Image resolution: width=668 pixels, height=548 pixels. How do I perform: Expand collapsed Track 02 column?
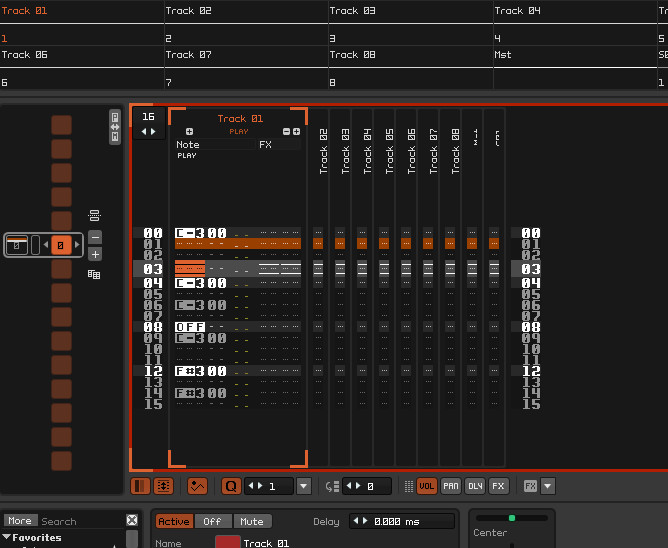click(x=323, y=151)
